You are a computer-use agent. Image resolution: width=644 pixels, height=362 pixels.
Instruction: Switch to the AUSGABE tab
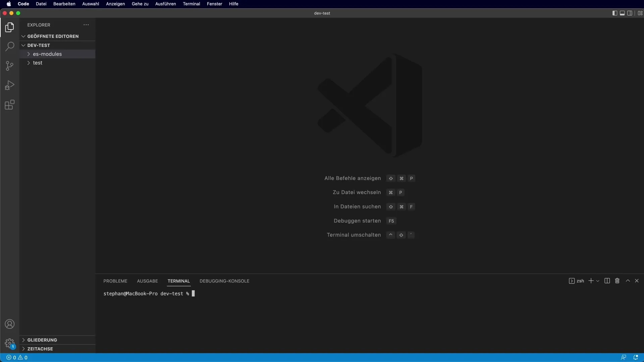click(147, 281)
